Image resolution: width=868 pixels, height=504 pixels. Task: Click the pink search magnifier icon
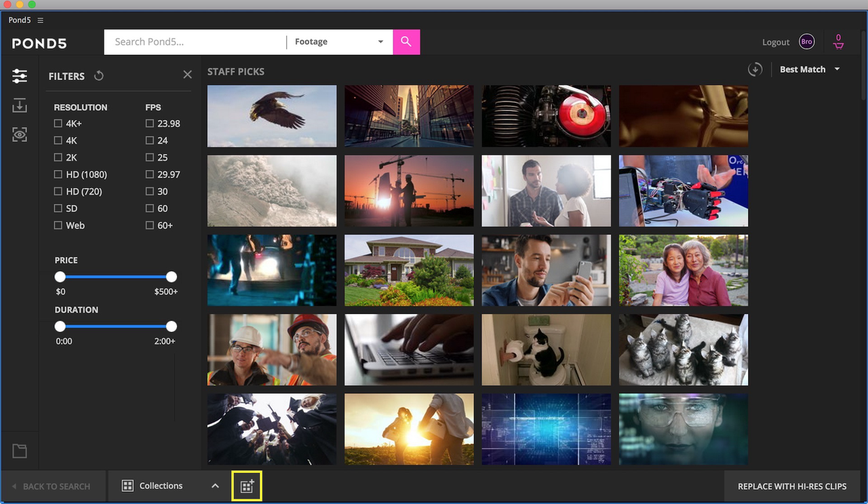coord(406,41)
